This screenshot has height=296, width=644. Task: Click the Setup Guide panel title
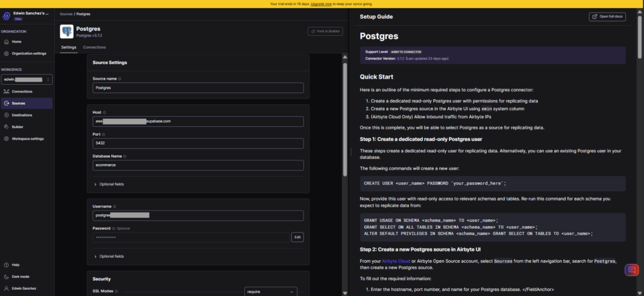coord(376,17)
